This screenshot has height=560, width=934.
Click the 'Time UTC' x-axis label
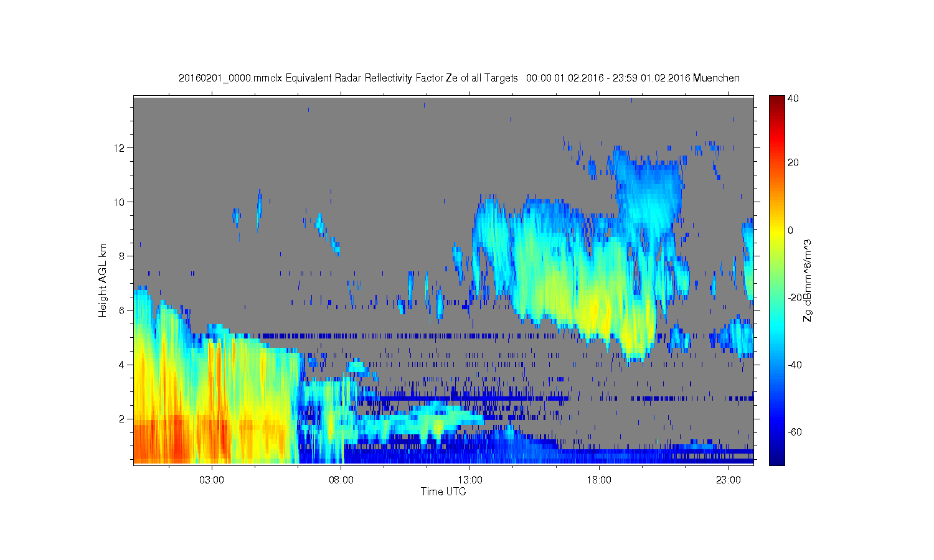443,492
